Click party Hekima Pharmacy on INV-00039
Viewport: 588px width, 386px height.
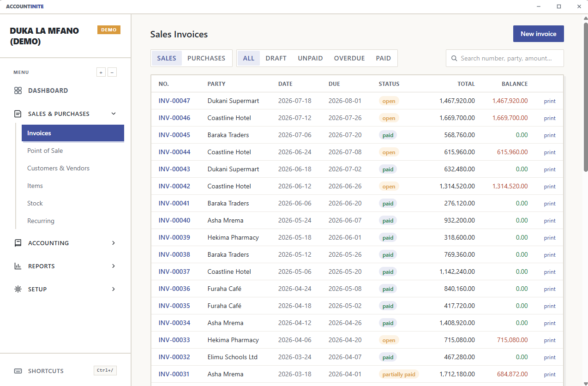pos(233,237)
